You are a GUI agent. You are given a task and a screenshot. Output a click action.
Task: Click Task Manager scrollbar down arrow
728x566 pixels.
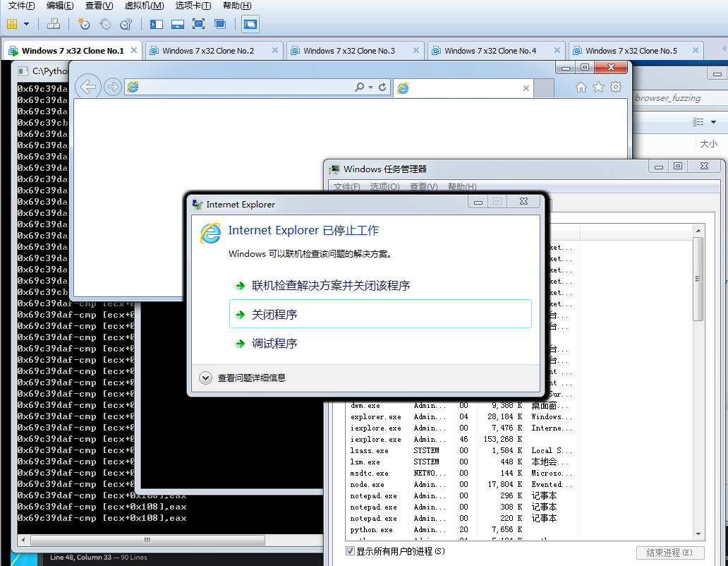click(698, 534)
